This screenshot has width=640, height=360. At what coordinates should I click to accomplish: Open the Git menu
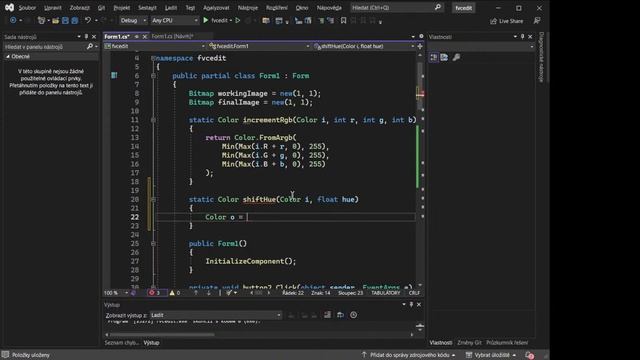click(x=101, y=8)
